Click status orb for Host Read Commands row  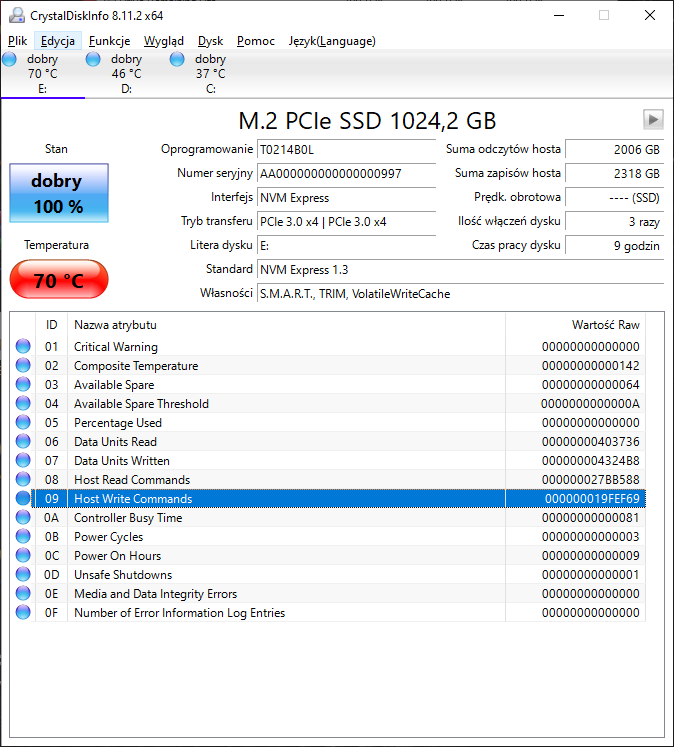(x=23, y=479)
